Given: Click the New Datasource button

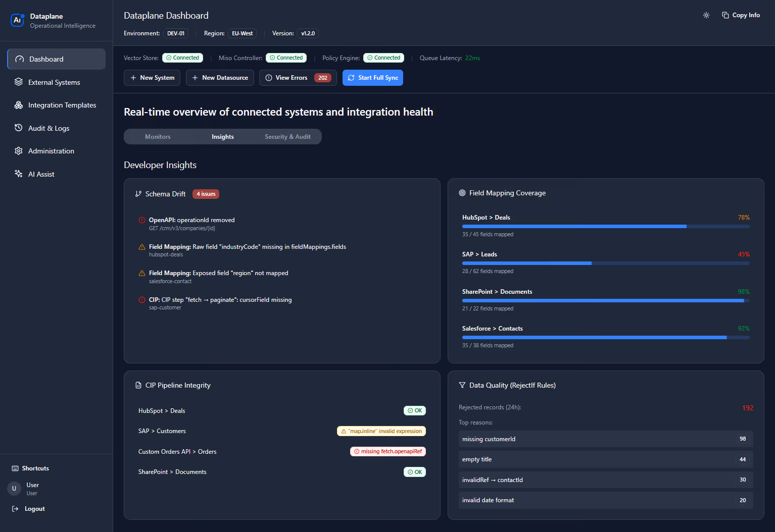Looking at the screenshot, I should pyautogui.click(x=220, y=78).
